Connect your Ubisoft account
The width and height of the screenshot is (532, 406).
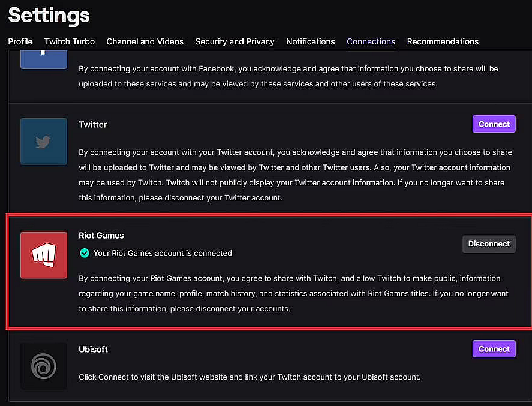pos(494,348)
